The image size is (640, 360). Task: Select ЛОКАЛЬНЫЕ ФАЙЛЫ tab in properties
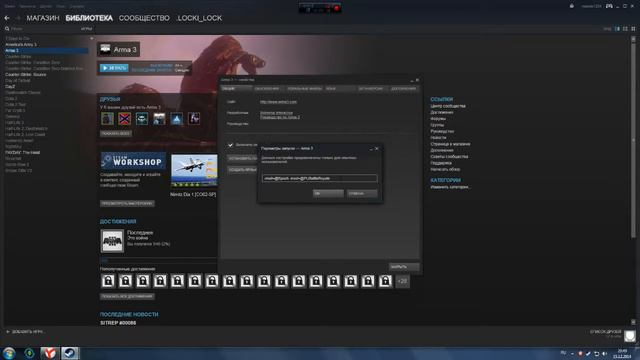(x=304, y=89)
